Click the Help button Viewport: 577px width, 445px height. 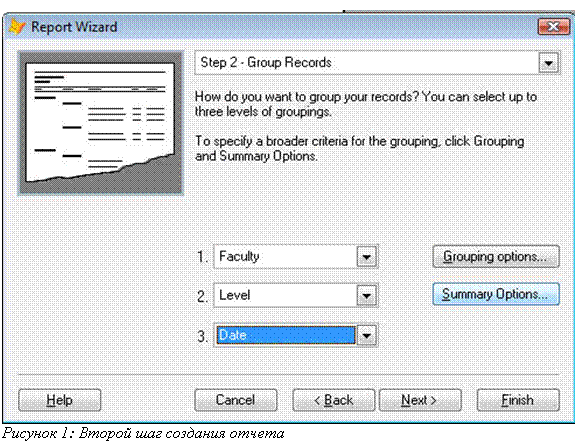click(x=59, y=400)
